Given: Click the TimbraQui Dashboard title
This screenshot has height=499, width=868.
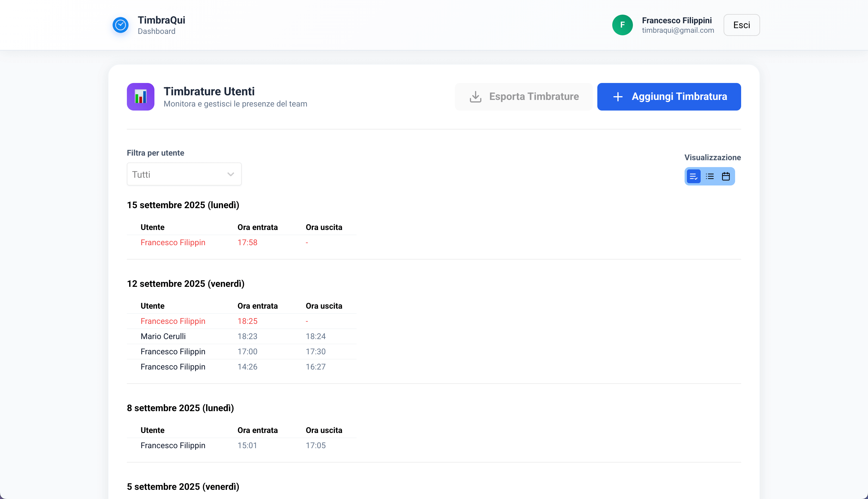Looking at the screenshot, I should [161, 20].
